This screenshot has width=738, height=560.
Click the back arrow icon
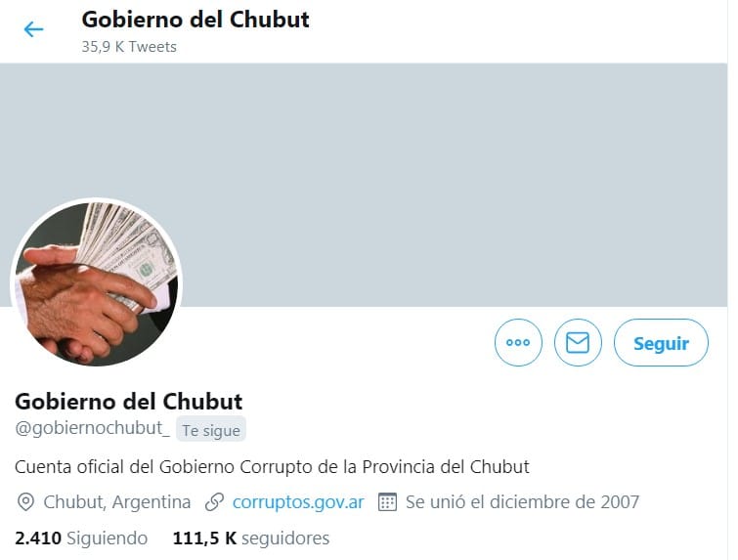(x=33, y=29)
